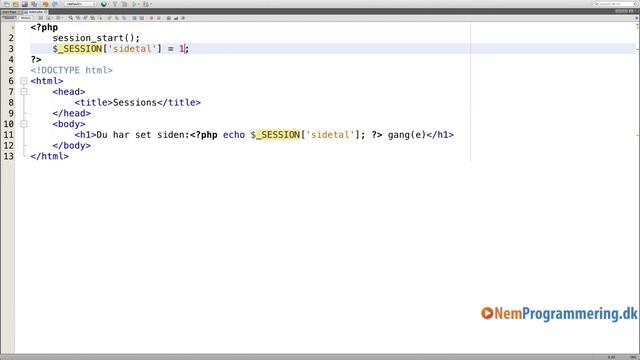Switch to History view

click(x=25, y=18)
